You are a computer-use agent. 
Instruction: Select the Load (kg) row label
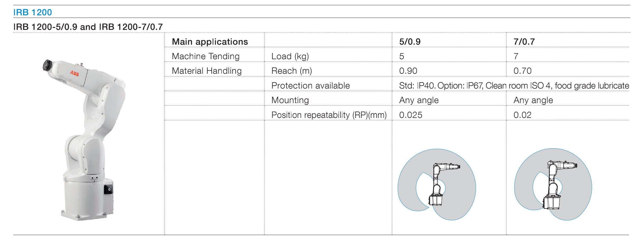(x=290, y=56)
